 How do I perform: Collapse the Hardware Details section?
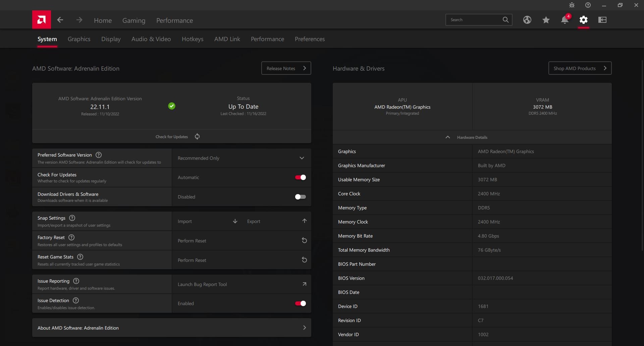(x=472, y=137)
